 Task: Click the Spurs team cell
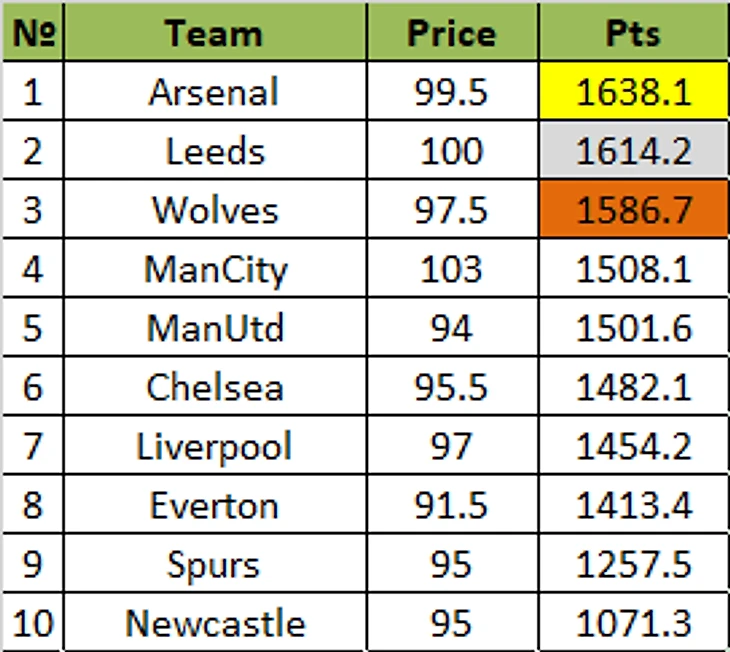tap(214, 565)
